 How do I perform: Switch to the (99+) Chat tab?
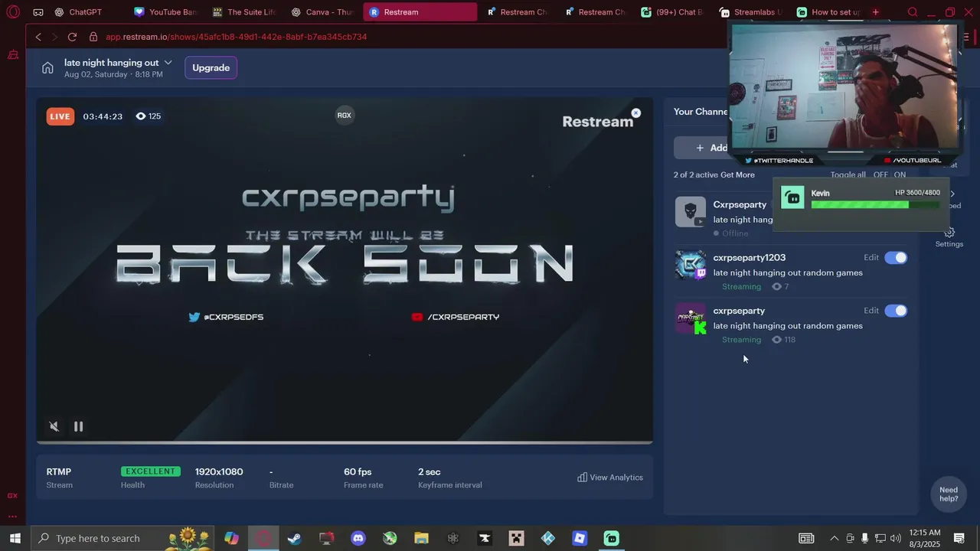672,12
